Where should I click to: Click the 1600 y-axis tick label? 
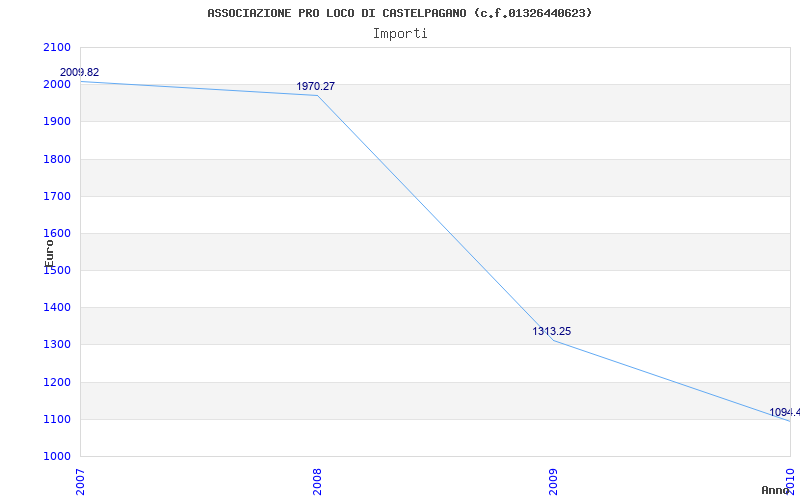click(x=57, y=233)
